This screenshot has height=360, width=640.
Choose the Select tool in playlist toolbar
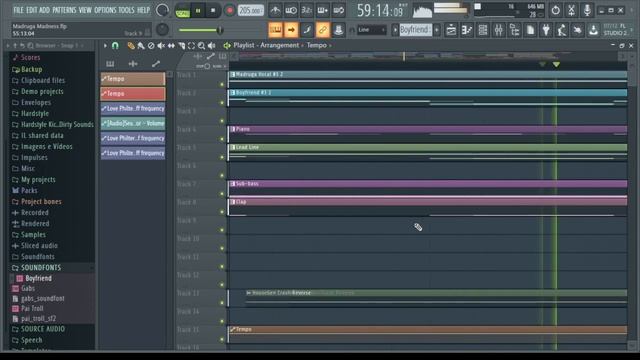(191, 46)
